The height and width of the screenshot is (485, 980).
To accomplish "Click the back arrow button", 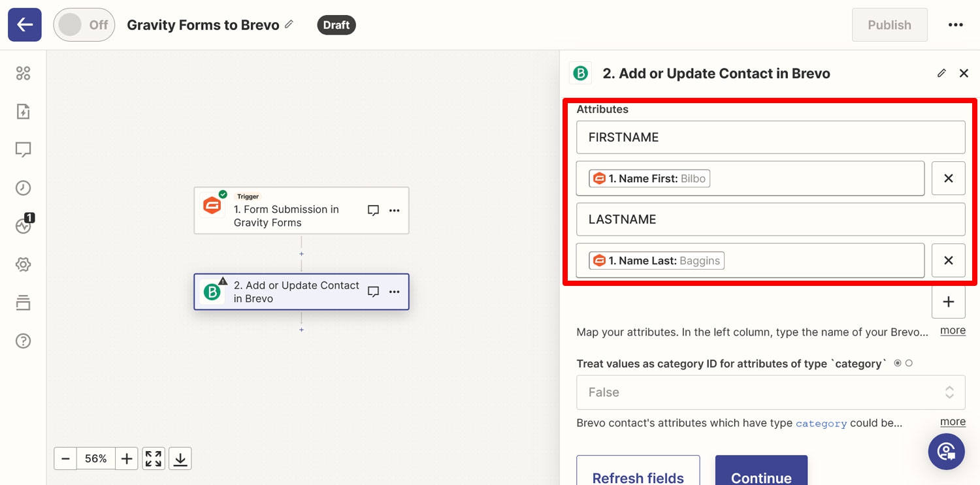I will tap(25, 25).
